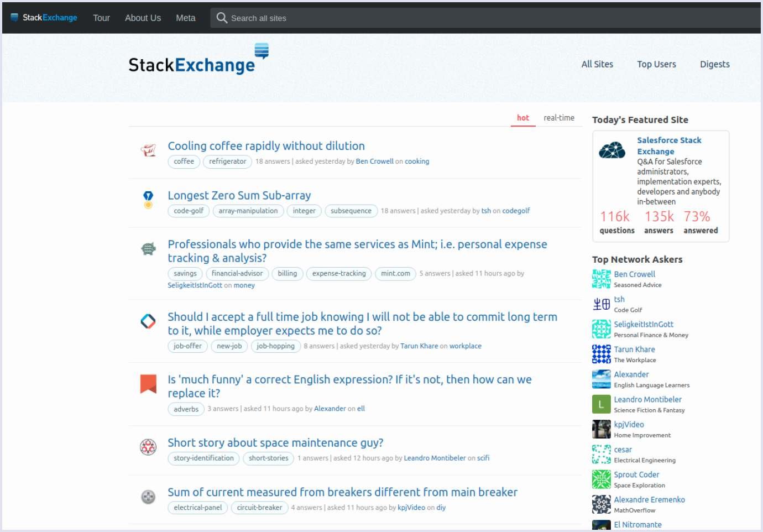Click Tarun Khare's avatar
Viewport: 763px width, 532px height.
(602, 354)
